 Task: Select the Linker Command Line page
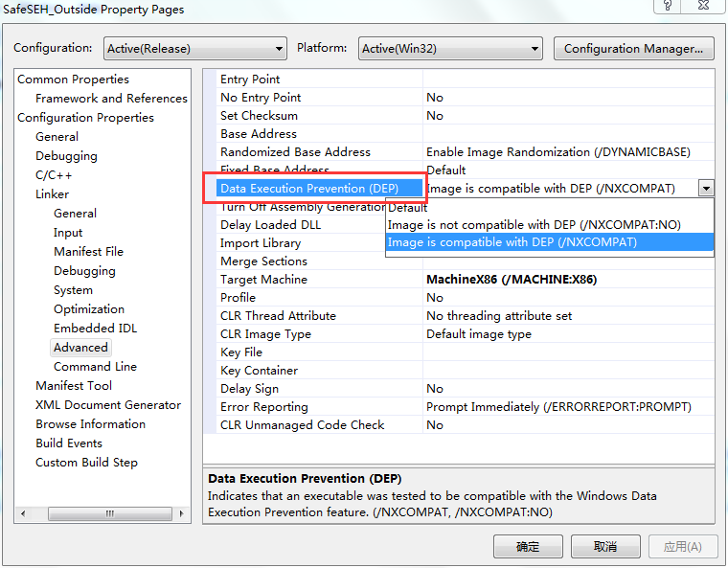(x=95, y=367)
